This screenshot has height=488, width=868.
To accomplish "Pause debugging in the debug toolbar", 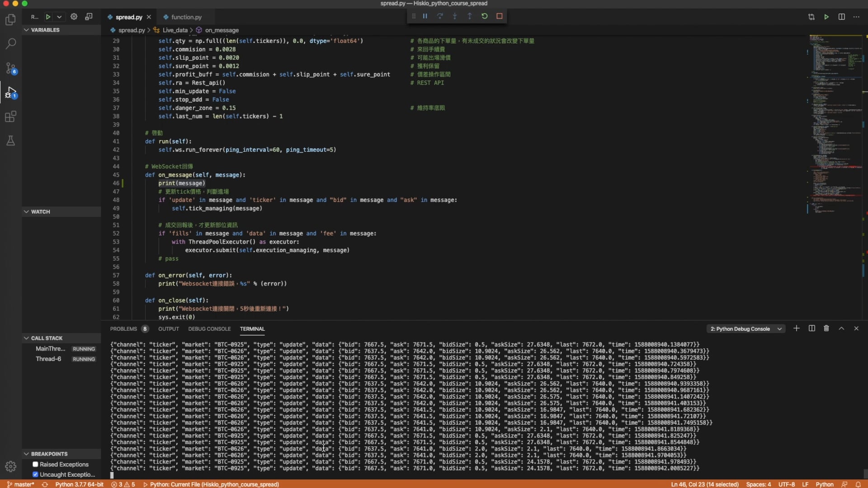I will coord(425,16).
